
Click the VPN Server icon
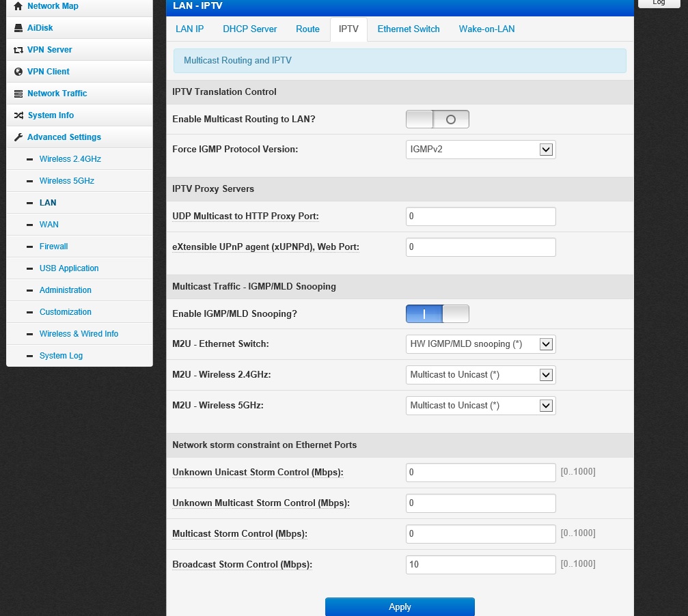coord(18,50)
